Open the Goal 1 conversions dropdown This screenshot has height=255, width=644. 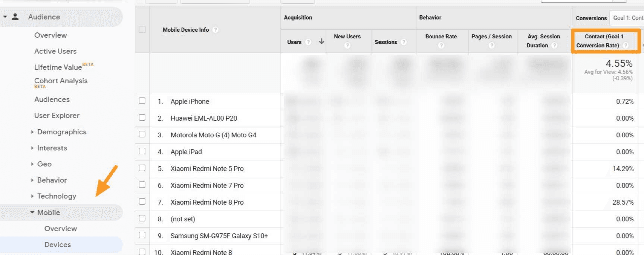click(x=627, y=18)
